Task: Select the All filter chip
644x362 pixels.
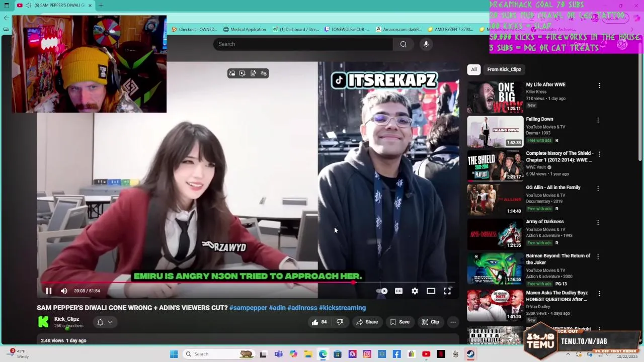Action: click(x=474, y=69)
